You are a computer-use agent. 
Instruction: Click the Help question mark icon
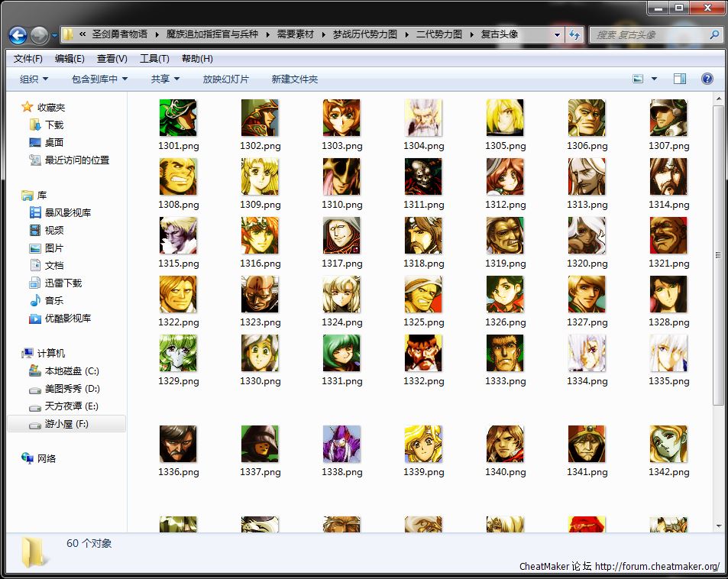(x=707, y=79)
